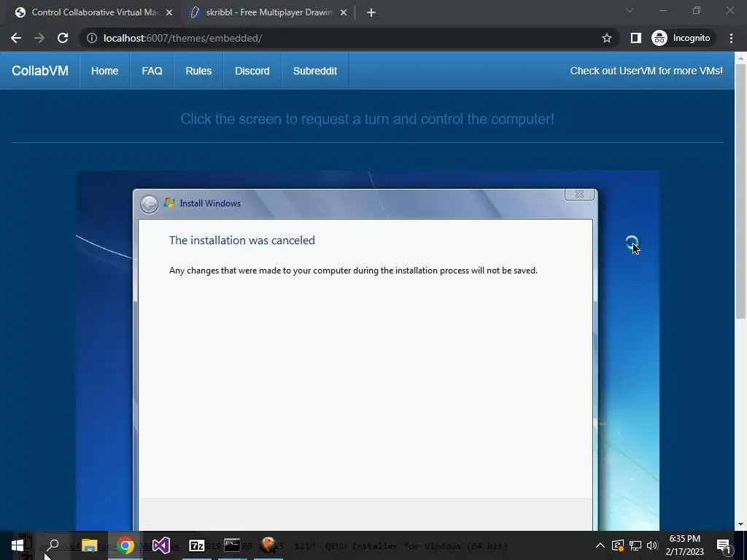This screenshot has height=560, width=747.
Task: Open the Subreddit navigation link
Action: [315, 71]
